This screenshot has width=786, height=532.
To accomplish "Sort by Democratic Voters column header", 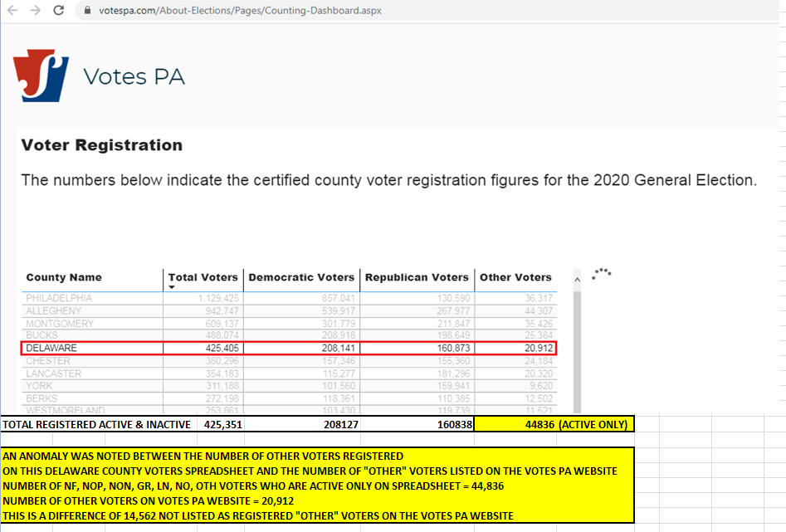I will pos(301,277).
